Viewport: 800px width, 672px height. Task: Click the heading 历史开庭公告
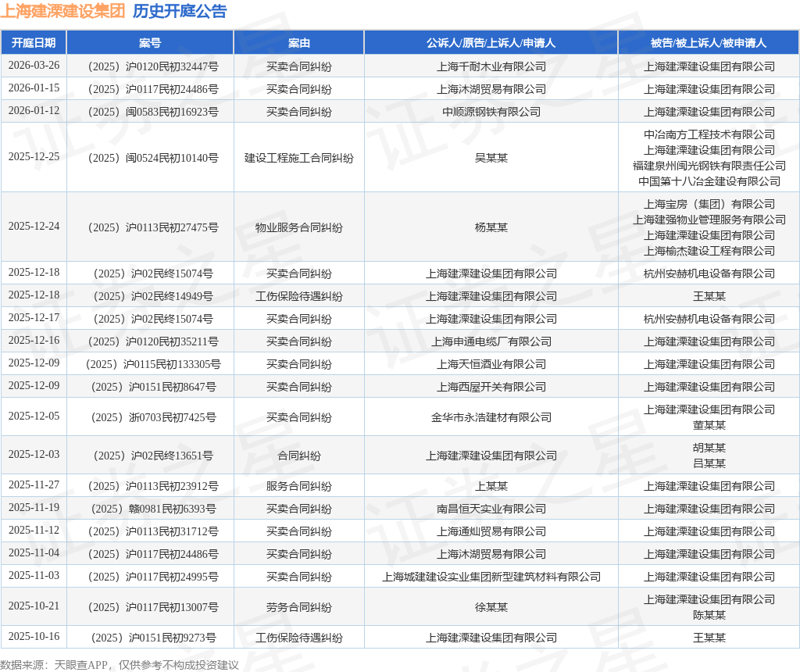coord(180,11)
